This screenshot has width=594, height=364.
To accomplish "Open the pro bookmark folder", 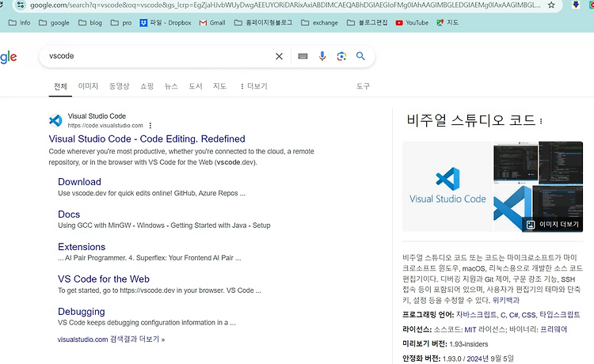I will point(121,23).
